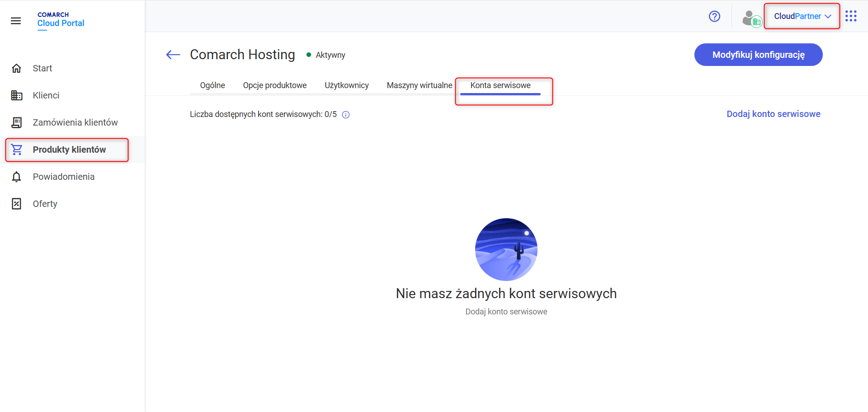
Task: Click the help question mark icon
Action: [714, 16]
